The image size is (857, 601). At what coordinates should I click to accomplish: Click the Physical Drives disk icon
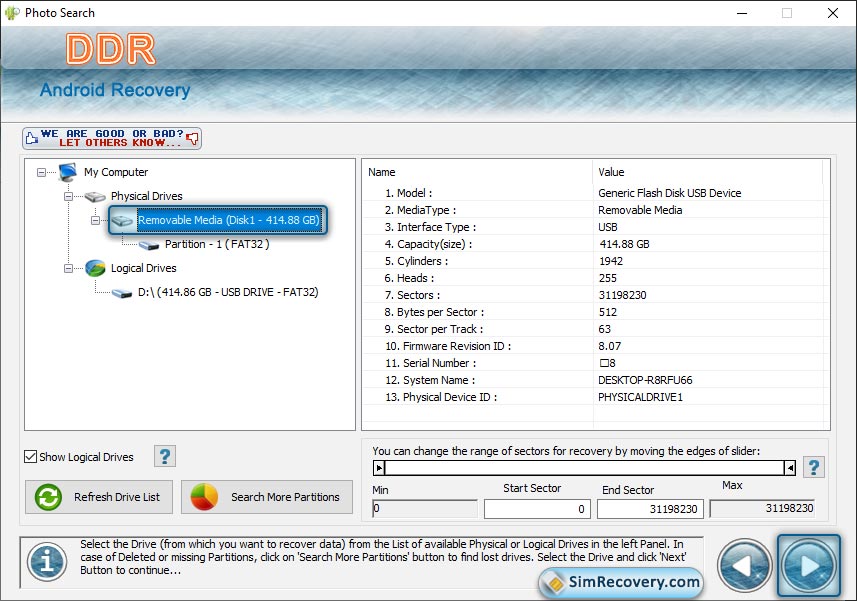[x=95, y=196]
